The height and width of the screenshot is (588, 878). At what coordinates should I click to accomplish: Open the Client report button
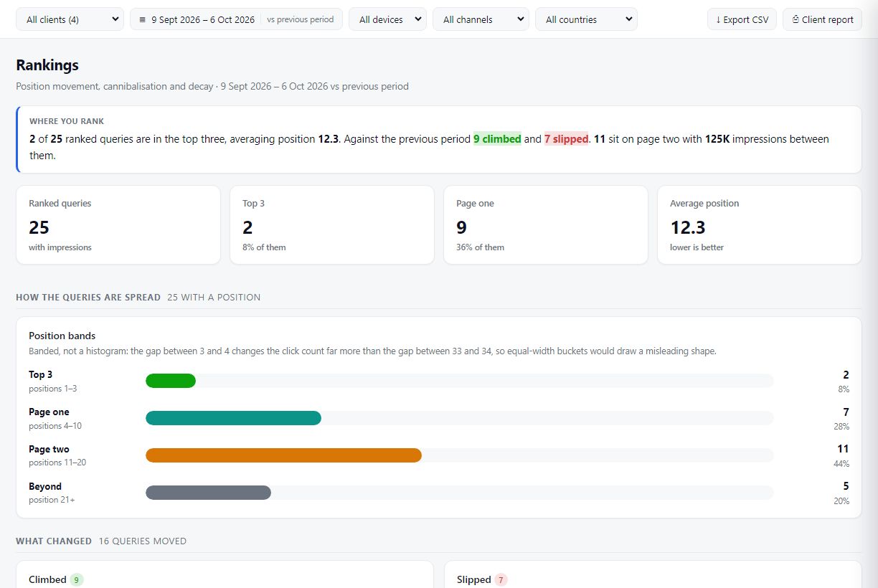point(822,19)
